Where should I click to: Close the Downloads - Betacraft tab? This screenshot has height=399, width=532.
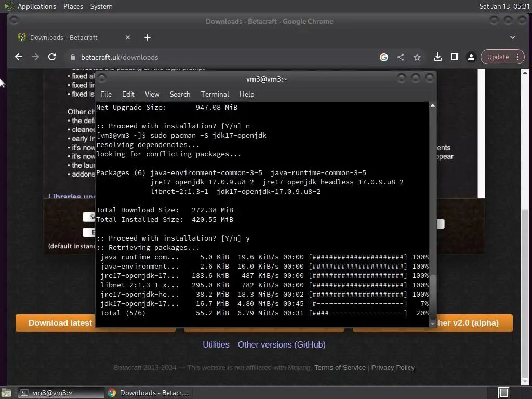(128, 37)
